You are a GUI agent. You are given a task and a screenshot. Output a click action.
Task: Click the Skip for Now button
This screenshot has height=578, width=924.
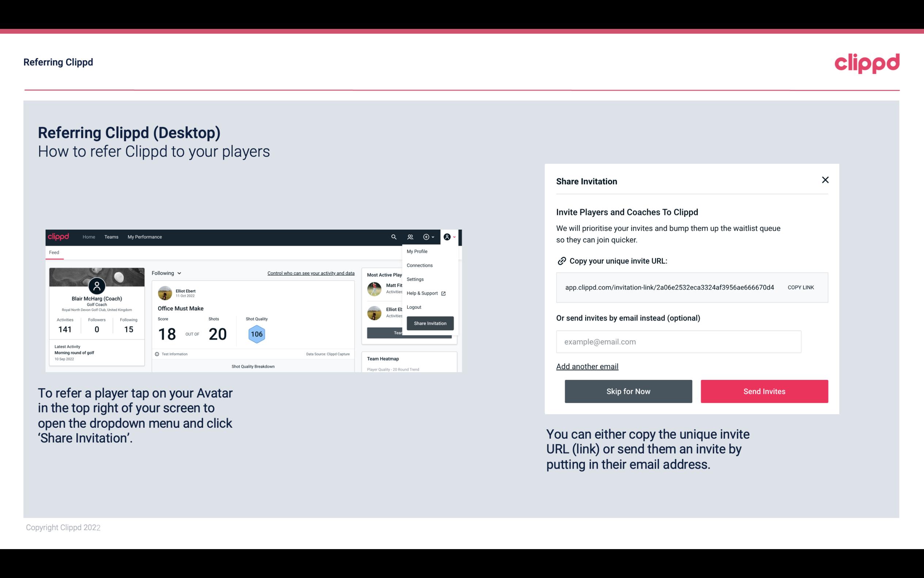pyautogui.click(x=628, y=391)
